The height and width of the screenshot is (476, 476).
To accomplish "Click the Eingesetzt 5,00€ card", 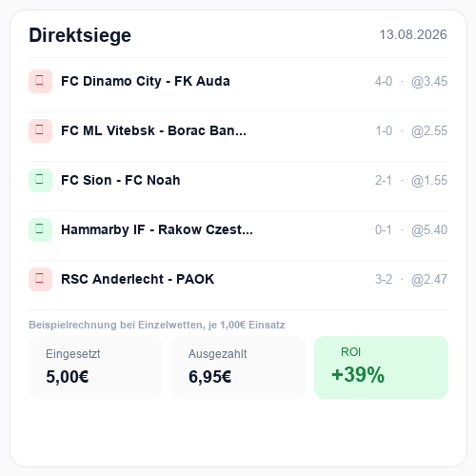I will [x=95, y=367].
